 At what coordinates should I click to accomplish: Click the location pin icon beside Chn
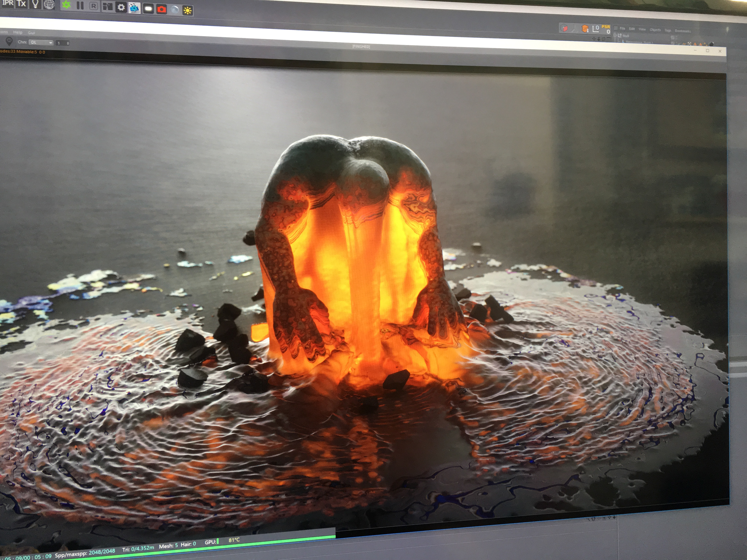coord(9,41)
